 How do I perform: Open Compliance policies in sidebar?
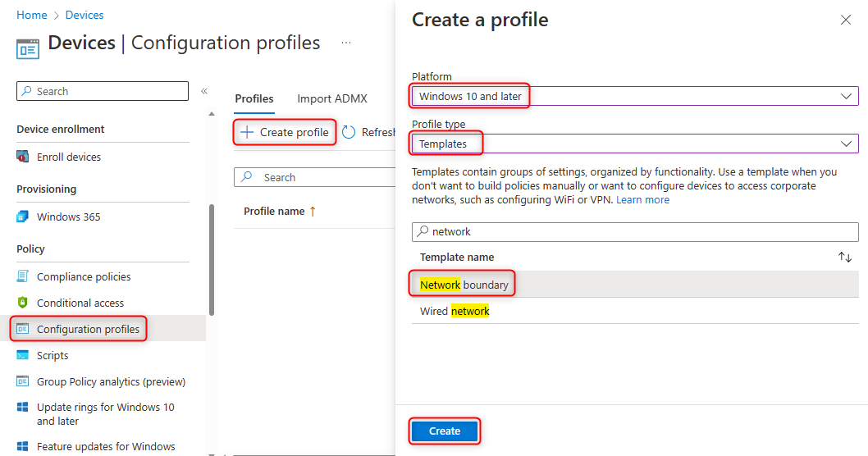coord(84,276)
